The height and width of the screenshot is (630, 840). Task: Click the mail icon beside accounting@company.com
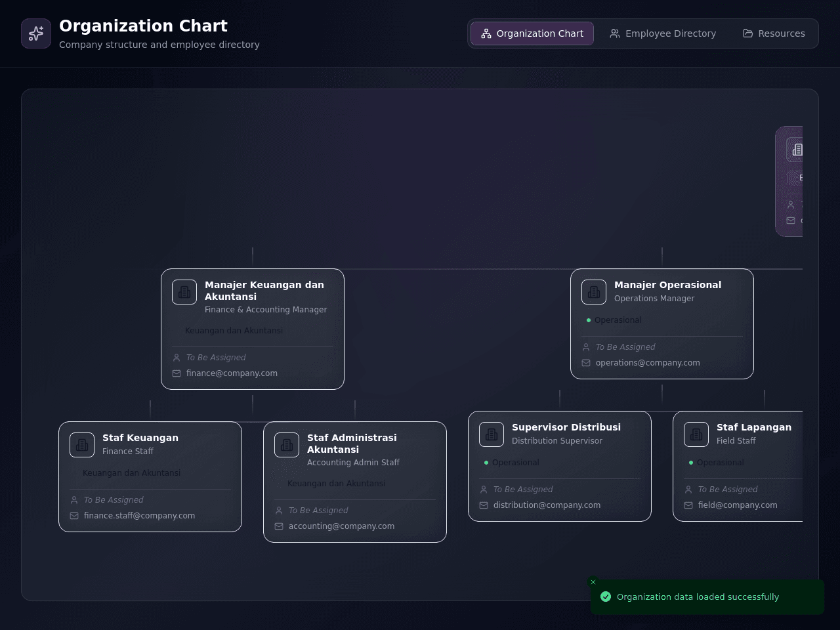click(279, 526)
